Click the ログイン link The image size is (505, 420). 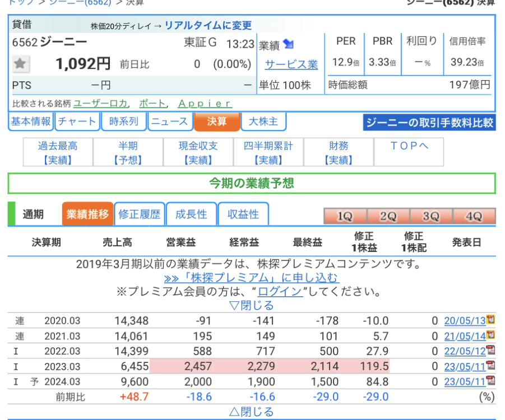tap(280, 291)
